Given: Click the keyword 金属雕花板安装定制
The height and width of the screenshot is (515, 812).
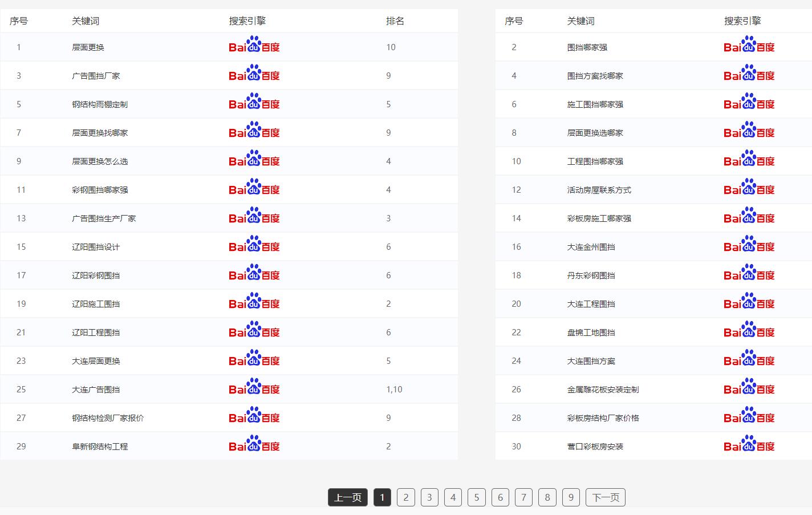Looking at the screenshot, I should click(603, 390).
